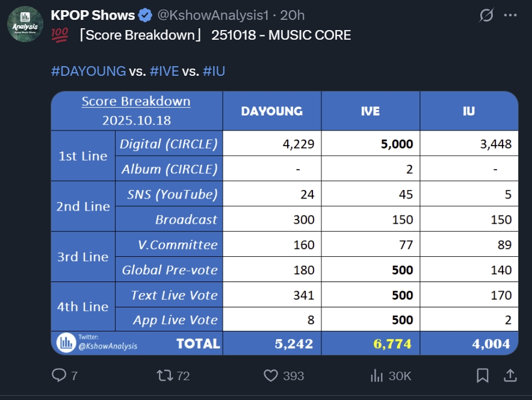Open the #IVE hashtag link
This screenshot has height=400, width=532.
(x=164, y=71)
